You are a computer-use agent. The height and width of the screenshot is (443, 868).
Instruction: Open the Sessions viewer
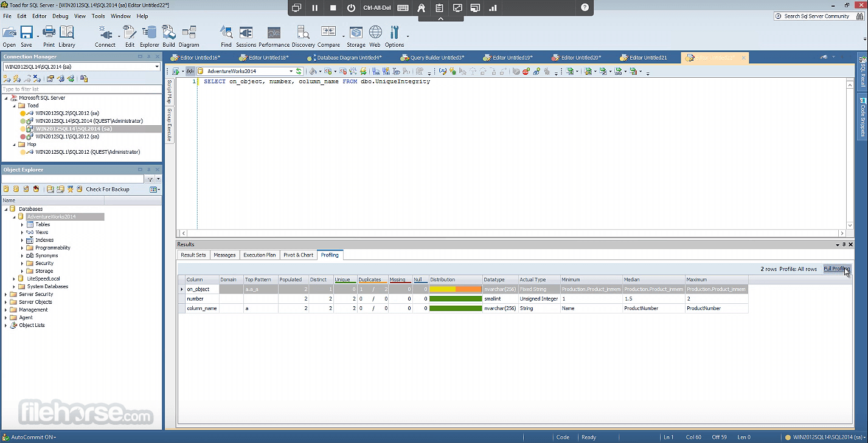246,36
